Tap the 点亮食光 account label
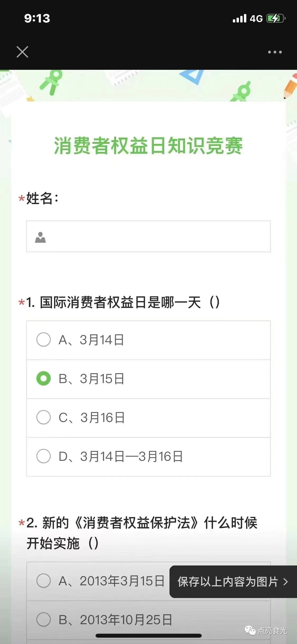The height and width of the screenshot is (644, 297). point(272,631)
